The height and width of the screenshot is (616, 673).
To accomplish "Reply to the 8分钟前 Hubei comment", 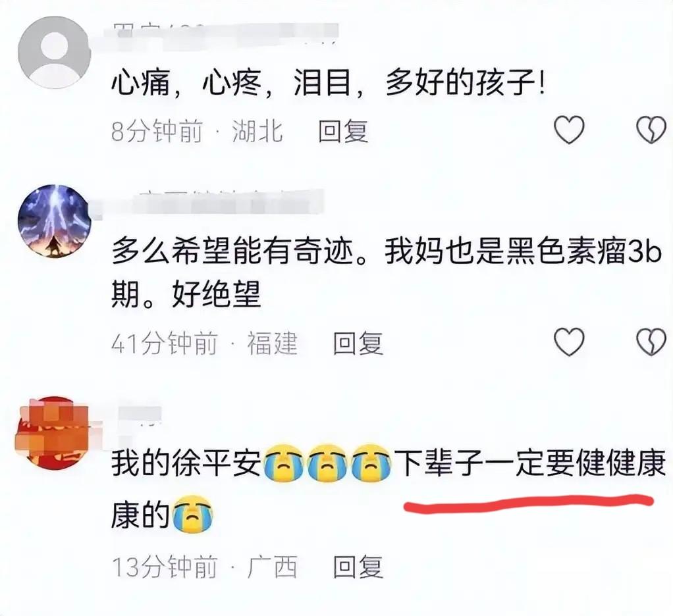I will coord(343,131).
